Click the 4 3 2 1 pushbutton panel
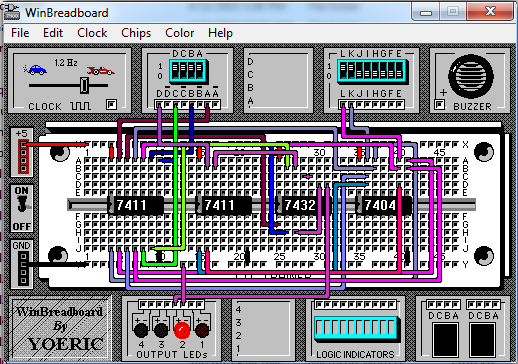The width and height of the screenshot is (518, 364). (264, 329)
